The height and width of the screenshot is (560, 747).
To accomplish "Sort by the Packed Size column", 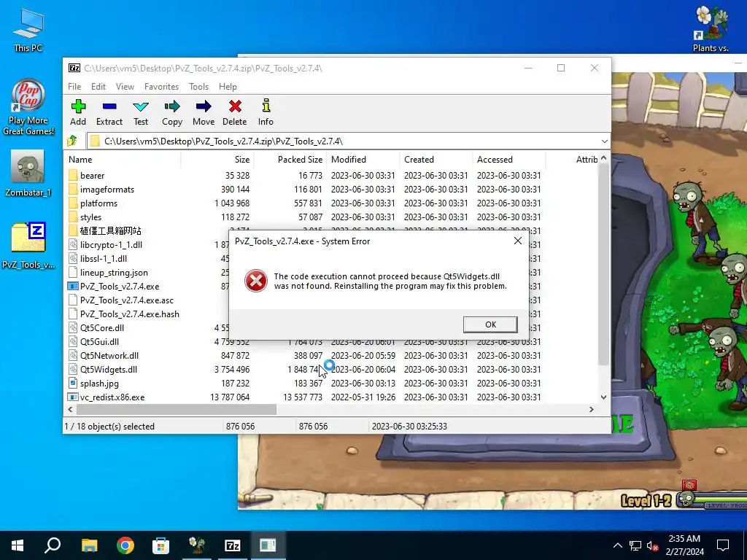I will 290,160.
